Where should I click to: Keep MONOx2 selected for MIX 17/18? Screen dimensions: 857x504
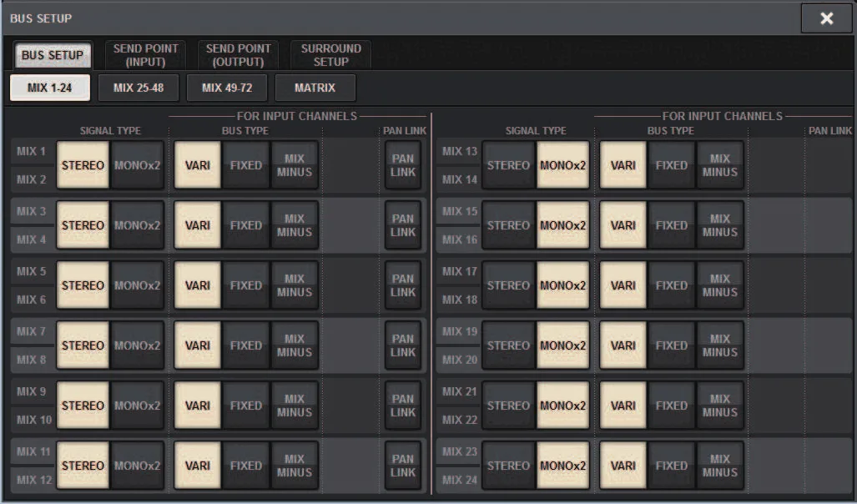click(563, 285)
